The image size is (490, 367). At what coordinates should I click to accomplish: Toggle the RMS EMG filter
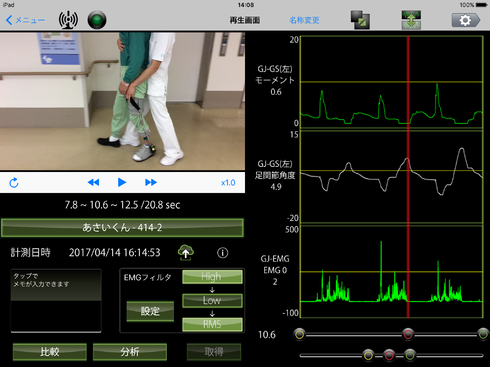(x=212, y=324)
